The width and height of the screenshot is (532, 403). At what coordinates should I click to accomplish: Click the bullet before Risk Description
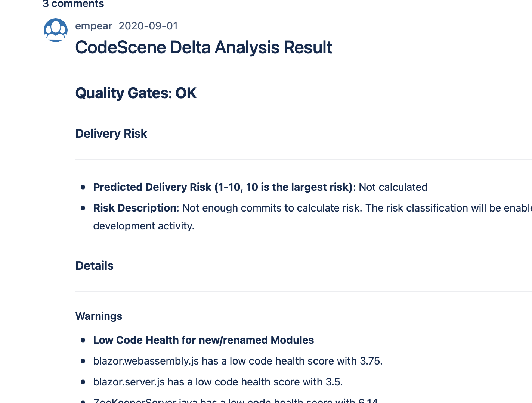pyautogui.click(x=83, y=208)
